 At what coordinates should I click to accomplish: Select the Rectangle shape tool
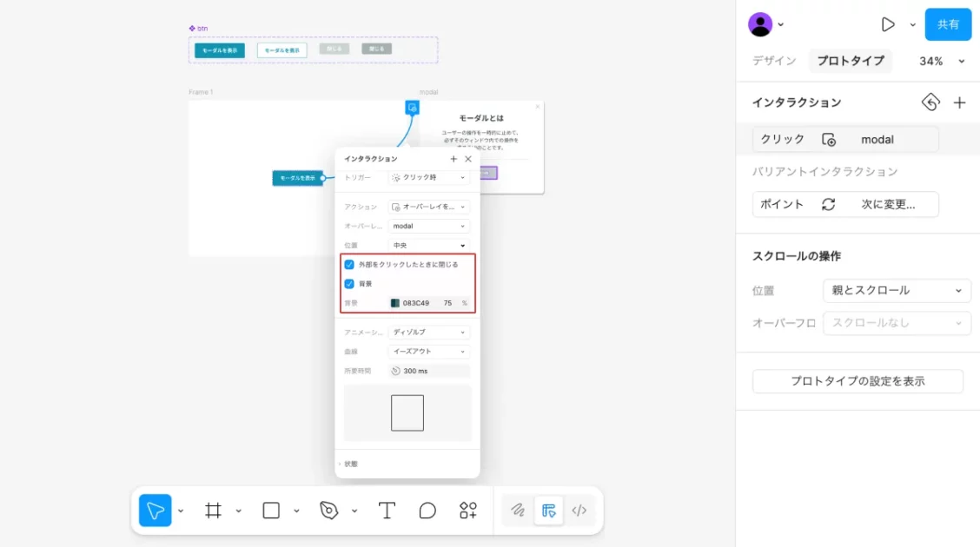tap(271, 511)
